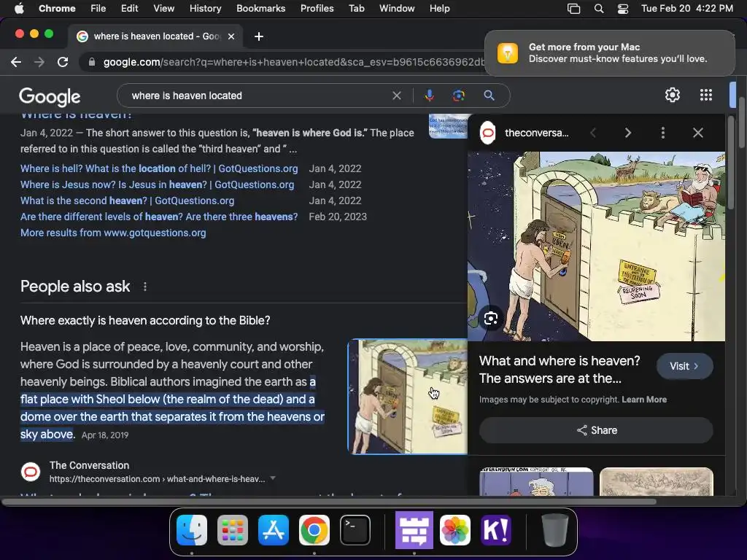747x560 pixels.
Task: Open People also ask options menu
Action: click(x=145, y=287)
